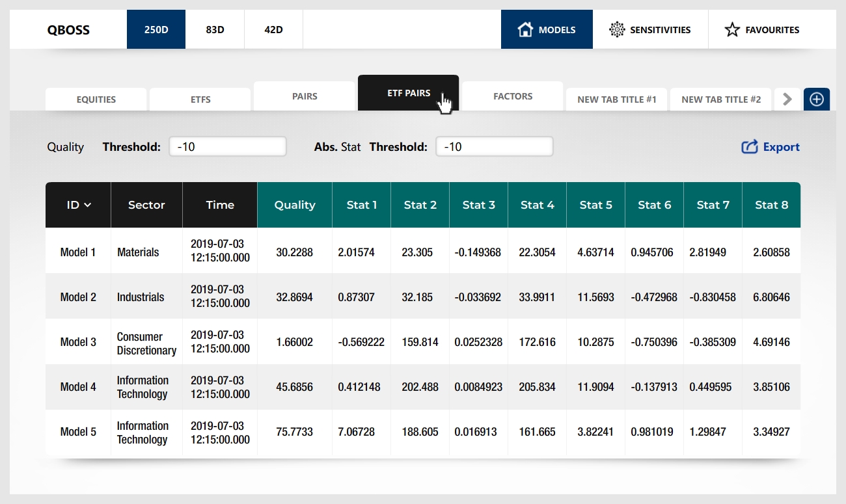Image resolution: width=846 pixels, height=504 pixels.
Task: Open the Equities tab
Action: tap(96, 99)
